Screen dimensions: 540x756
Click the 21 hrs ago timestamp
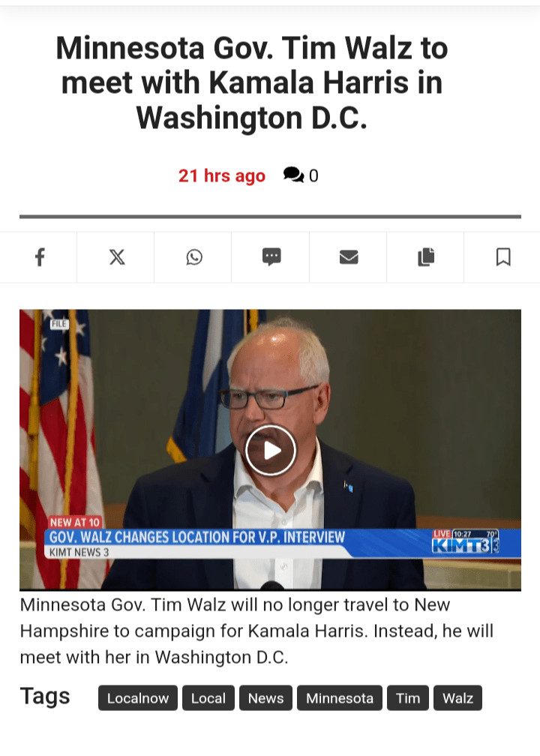coord(222,175)
